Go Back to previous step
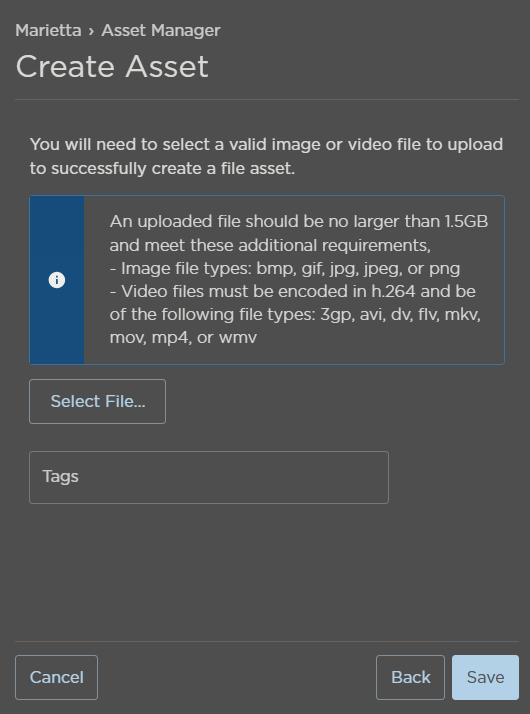This screenshot has width=530, height=714. click(x=410, y=678)
